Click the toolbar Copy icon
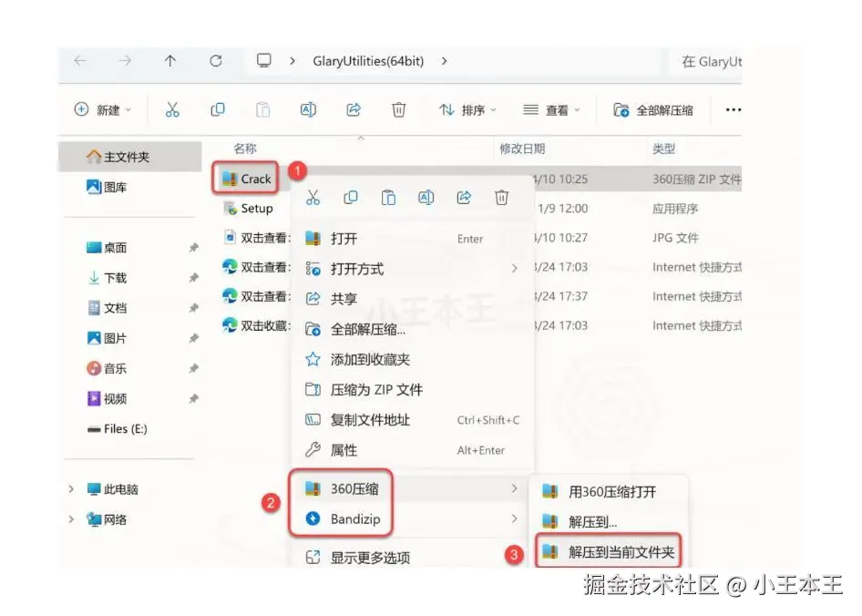Screen dimensions: 862x616 click(x=218, y=110)
